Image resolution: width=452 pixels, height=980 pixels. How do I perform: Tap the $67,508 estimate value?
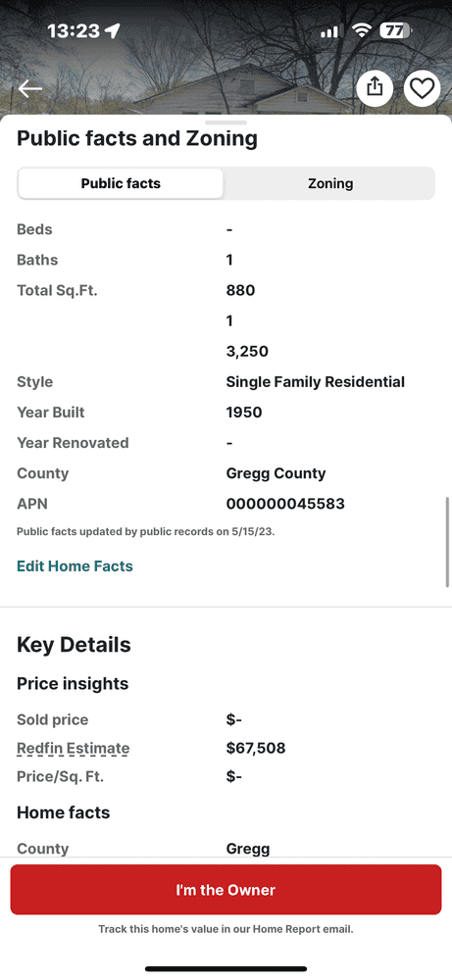256,748
